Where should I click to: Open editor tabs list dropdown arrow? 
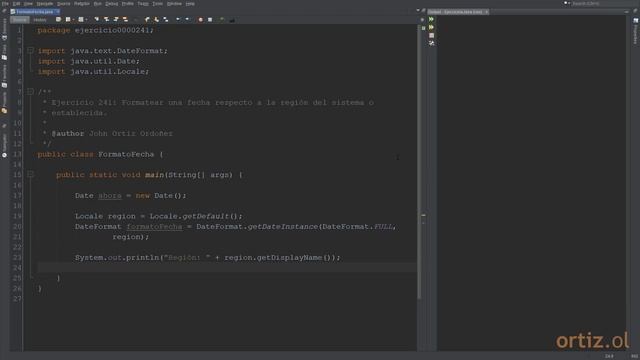418,11
